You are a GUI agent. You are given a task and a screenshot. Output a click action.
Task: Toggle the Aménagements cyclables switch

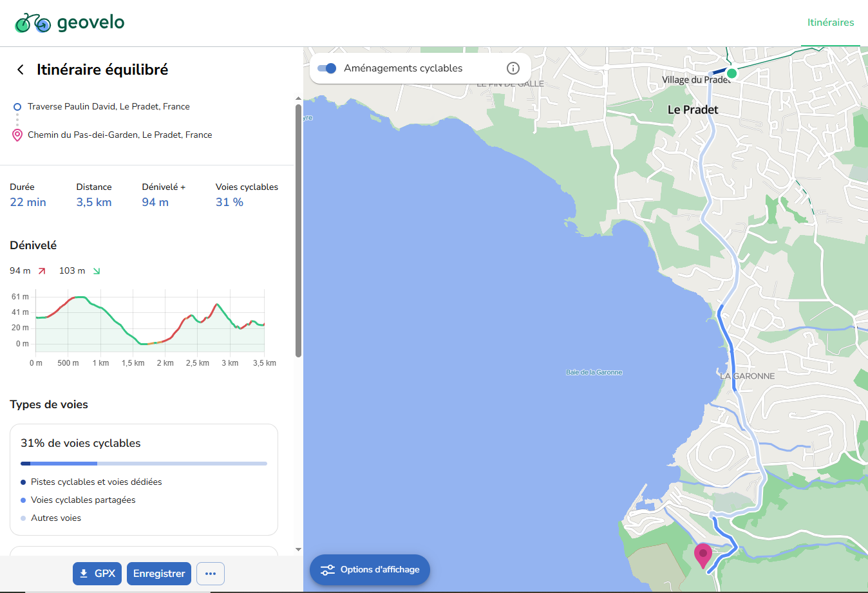(327, 68)
